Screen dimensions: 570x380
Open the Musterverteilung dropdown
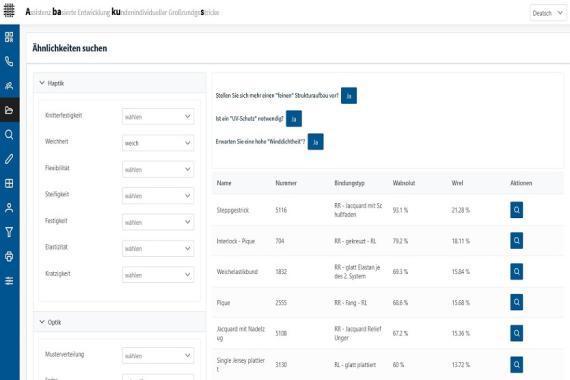(x=158, y=356)
